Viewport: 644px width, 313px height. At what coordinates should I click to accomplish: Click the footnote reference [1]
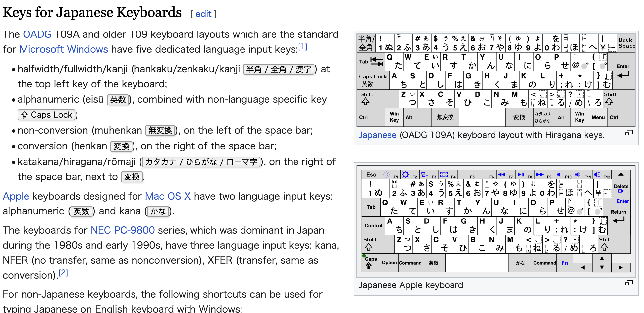[x=303, y=46]
